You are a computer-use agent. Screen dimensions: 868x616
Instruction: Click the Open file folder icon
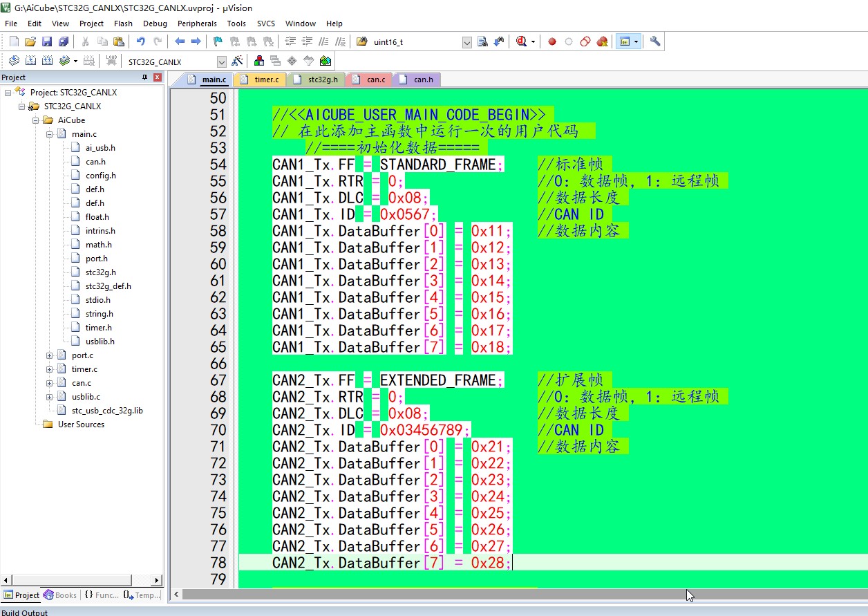[30, 41]
